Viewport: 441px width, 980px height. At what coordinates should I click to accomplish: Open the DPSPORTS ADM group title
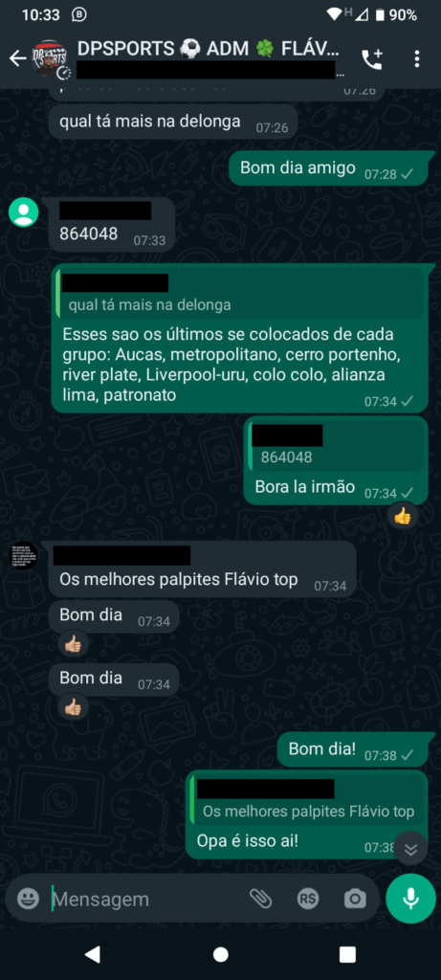coord(209,49)
